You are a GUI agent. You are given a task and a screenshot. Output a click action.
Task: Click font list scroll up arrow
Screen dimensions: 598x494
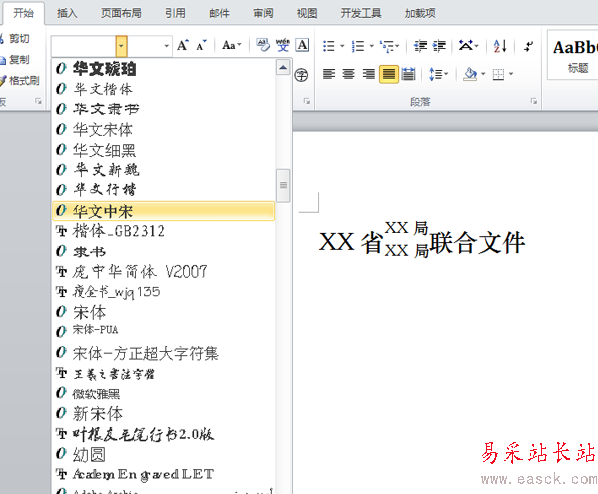click(x=283, y=68)
